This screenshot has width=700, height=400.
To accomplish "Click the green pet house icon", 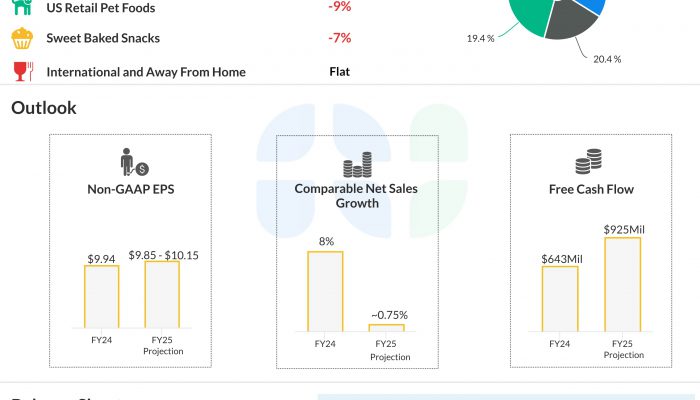I will 22,8.
